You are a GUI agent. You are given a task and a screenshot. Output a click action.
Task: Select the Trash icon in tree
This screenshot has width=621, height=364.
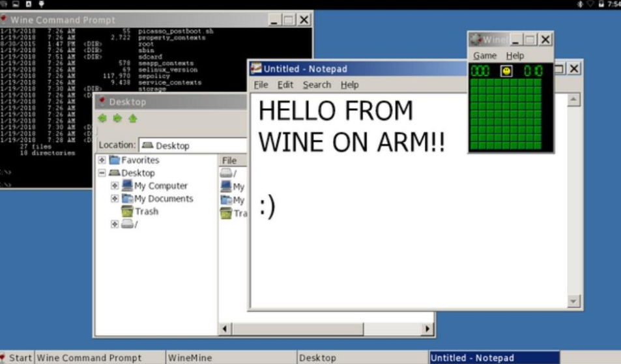click(127, 211)
